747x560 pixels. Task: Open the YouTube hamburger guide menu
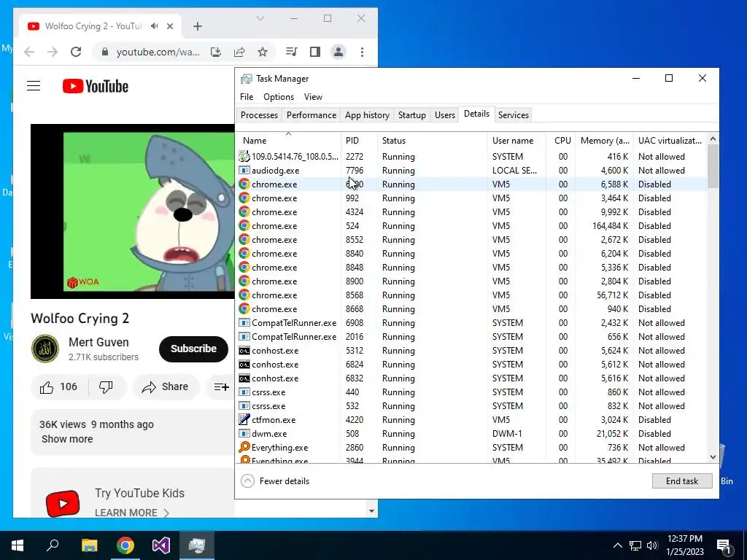[x=34, y=86]
